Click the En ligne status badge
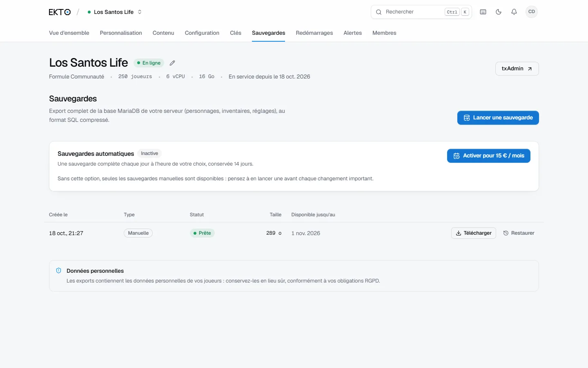The image size is (588, 368). click(149, 63)
